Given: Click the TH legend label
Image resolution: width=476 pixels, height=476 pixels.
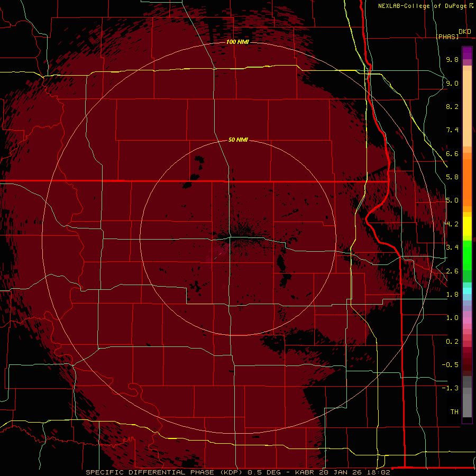Looking at the screenshot, I should click(454, 412).
